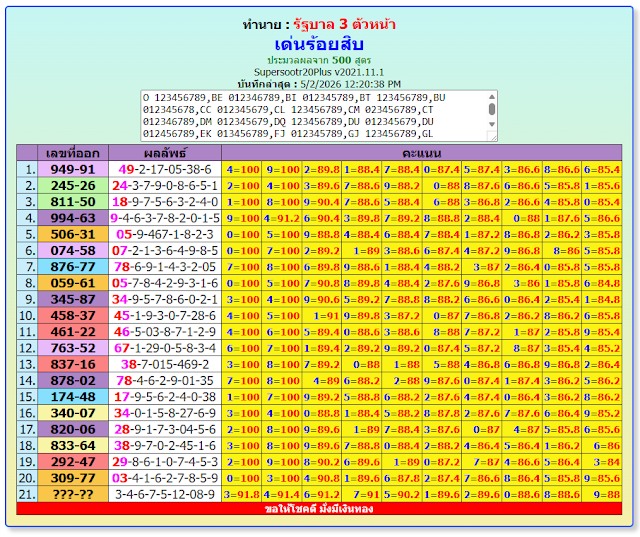Select draw number cell '340-07'
640x537 pixels.
(73, 413)
